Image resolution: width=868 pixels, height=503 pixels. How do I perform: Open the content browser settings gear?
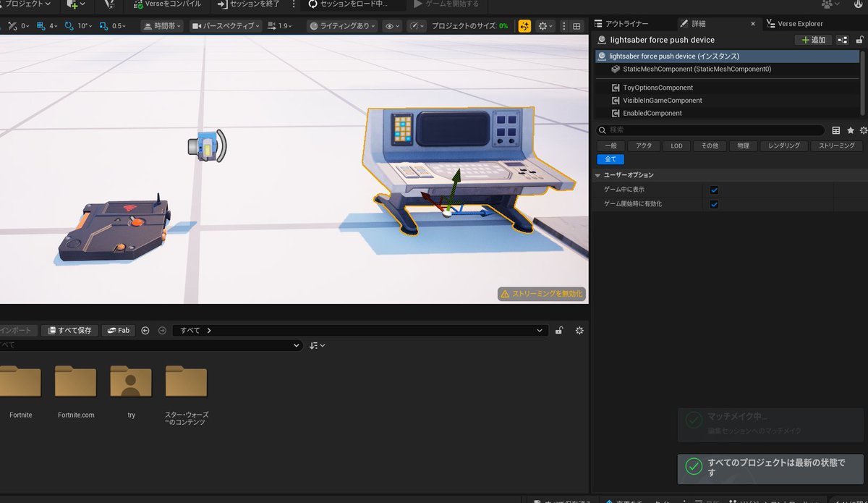click(579, 330)
